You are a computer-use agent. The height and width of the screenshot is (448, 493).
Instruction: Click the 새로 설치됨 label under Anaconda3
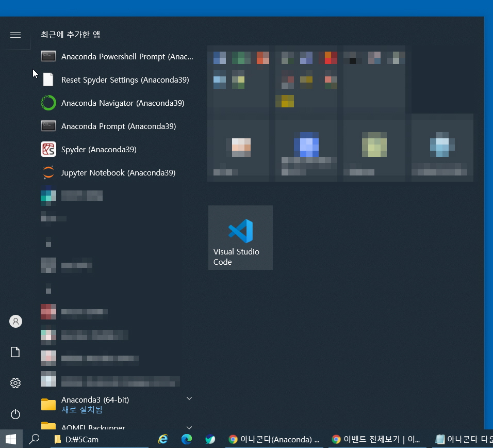pyautogui.click(x=82, y=410)
